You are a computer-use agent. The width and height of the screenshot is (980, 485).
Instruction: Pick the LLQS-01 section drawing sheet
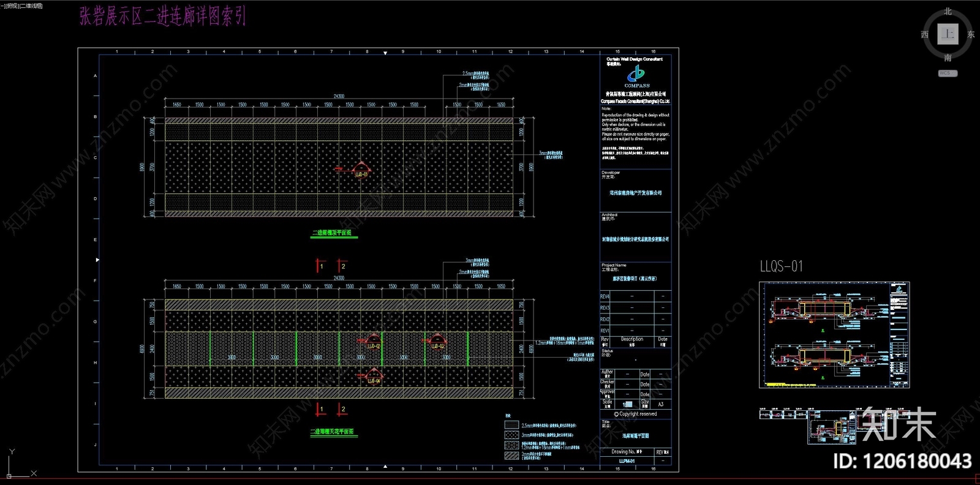(834, 335)
